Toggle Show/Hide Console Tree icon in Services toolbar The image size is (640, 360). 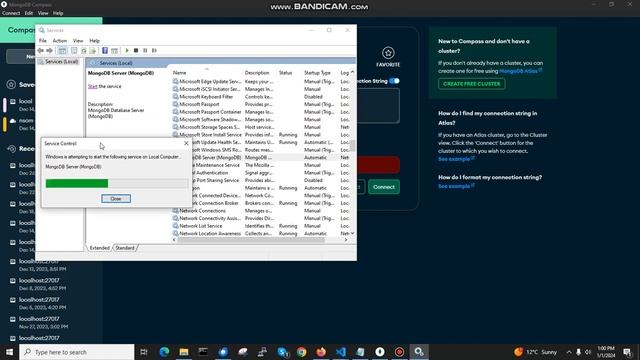pos(62,51)
